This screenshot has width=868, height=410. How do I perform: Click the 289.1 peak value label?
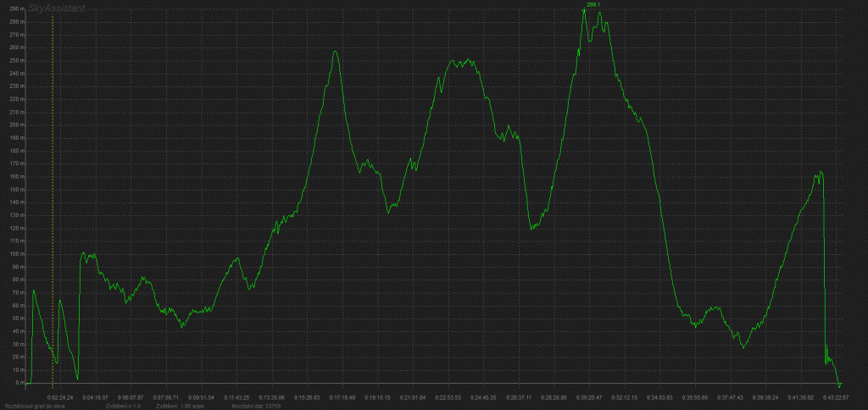(x=593, y=5)
